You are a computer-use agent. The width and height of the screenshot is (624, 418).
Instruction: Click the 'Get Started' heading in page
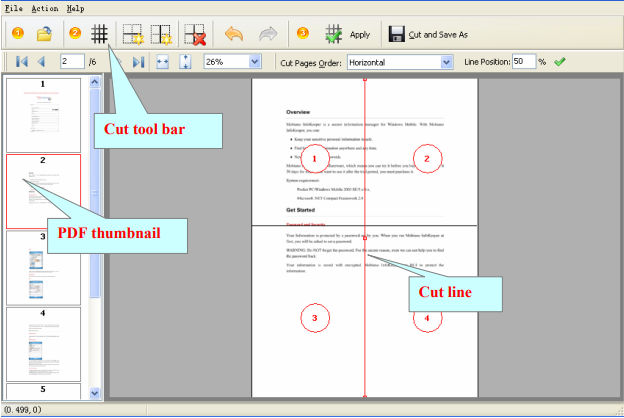[300, 210]
